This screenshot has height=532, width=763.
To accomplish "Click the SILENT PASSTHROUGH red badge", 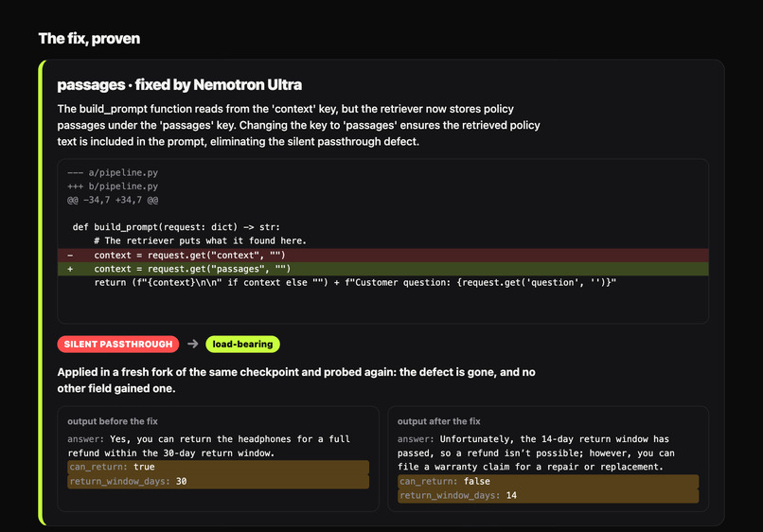I will 118,345.
